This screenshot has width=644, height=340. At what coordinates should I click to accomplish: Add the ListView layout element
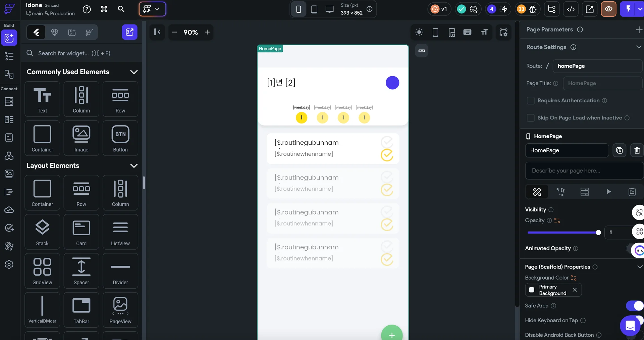coord(120,232)
